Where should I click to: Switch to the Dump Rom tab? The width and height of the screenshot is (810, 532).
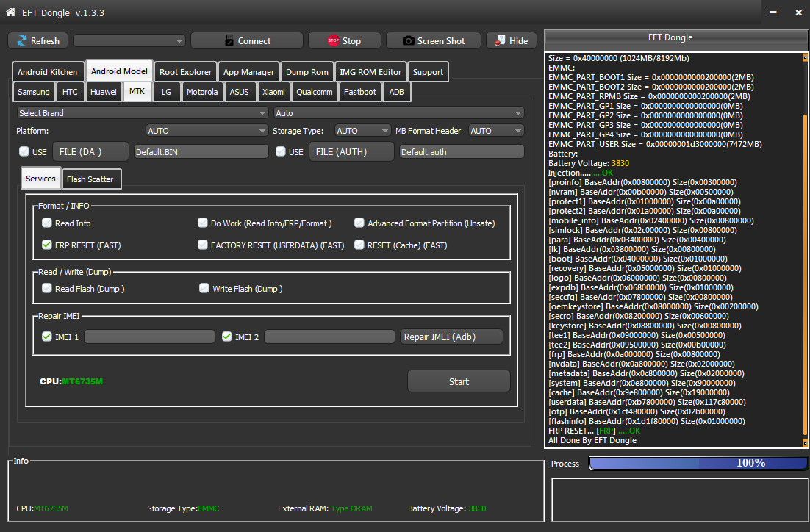point(307,72)
